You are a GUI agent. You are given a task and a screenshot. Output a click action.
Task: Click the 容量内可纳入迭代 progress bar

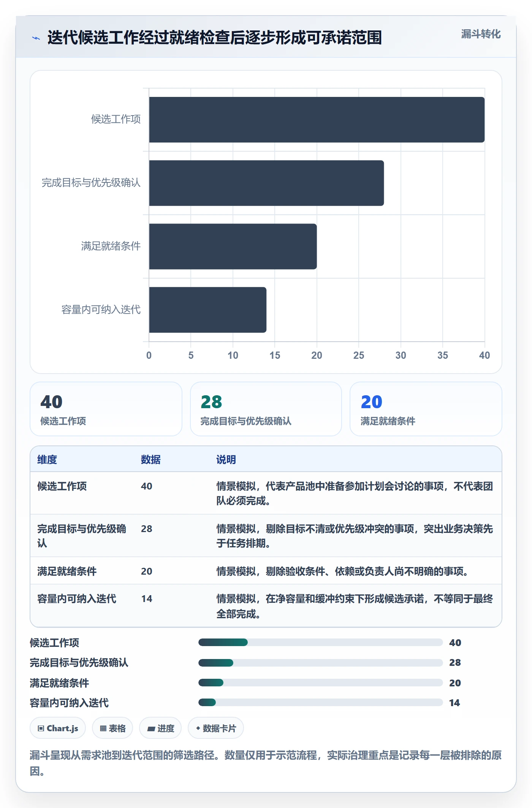pos(321,702)
